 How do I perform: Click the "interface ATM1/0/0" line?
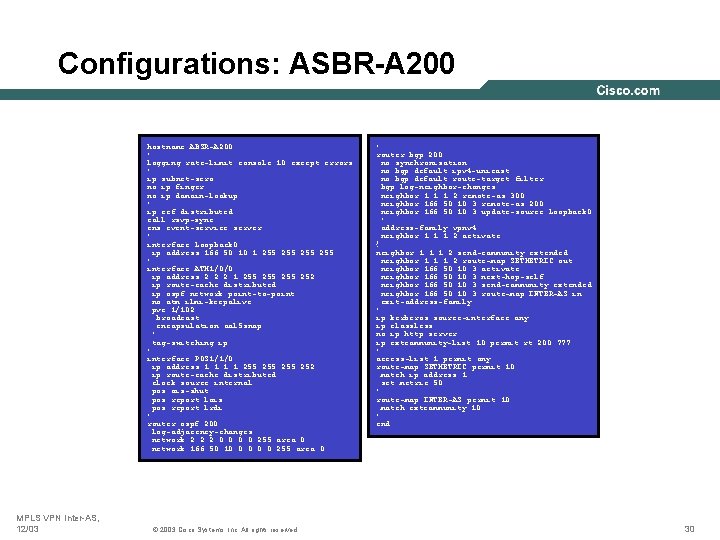point(190,269)
